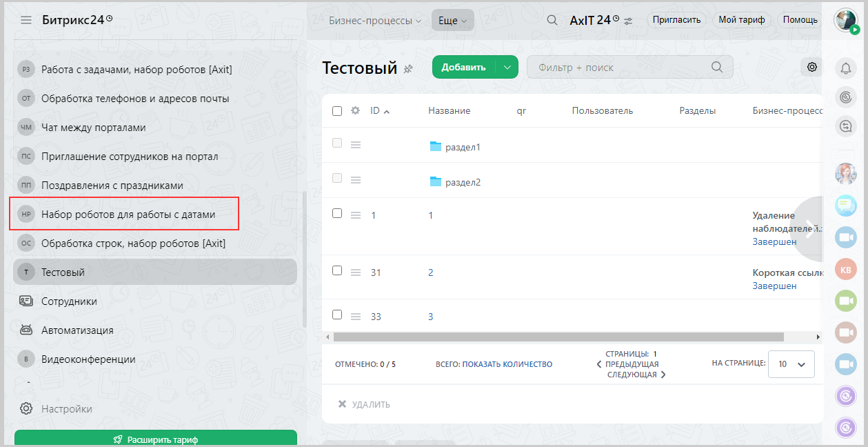
Task: Open the раздел1 folder link
Action: point(463,147)
